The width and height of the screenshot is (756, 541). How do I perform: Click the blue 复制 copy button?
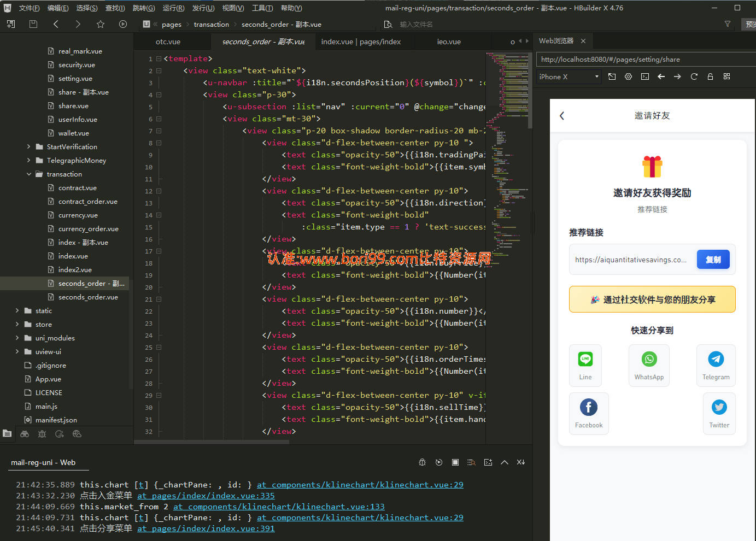pos(713,260)
